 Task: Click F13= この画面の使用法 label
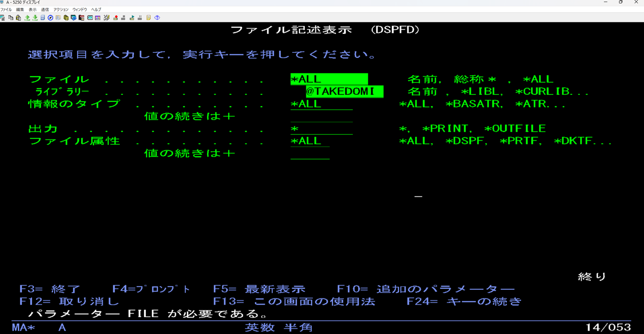(294, 302)
